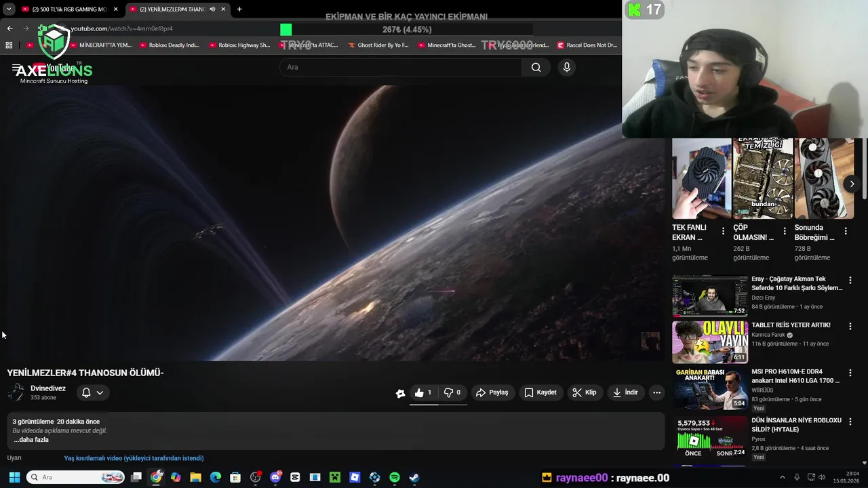Click the Klip clip button
This screenshot has width=868, height=488.
tap(584, 392)
